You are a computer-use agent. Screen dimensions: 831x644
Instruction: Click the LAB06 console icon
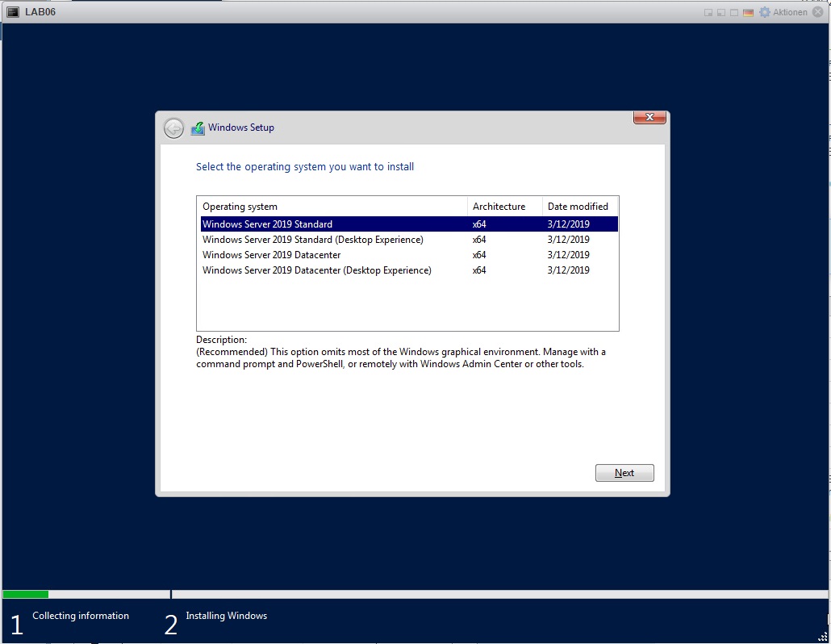click(13, 12)
